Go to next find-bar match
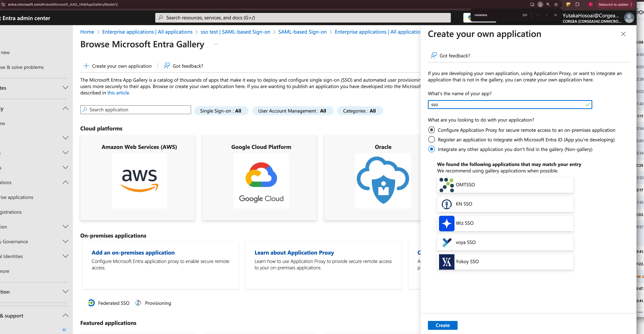 (x=547, y=15)
